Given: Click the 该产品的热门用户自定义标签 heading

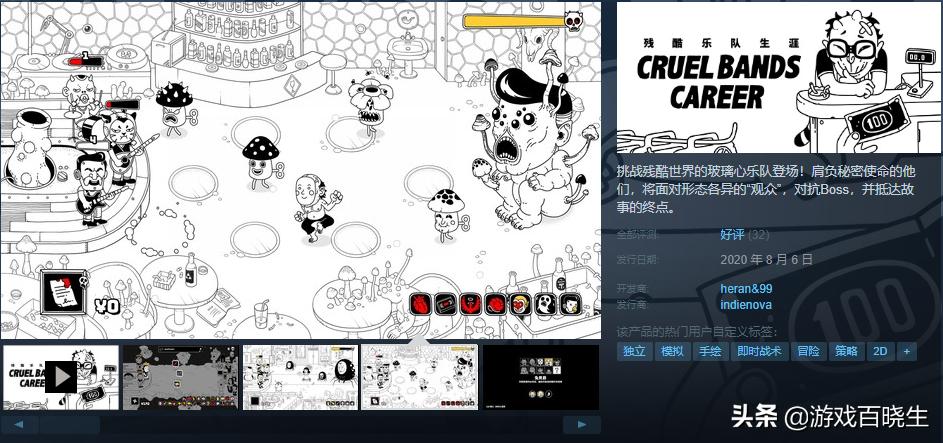Looking at the screenshot, I should coord(697,332).
